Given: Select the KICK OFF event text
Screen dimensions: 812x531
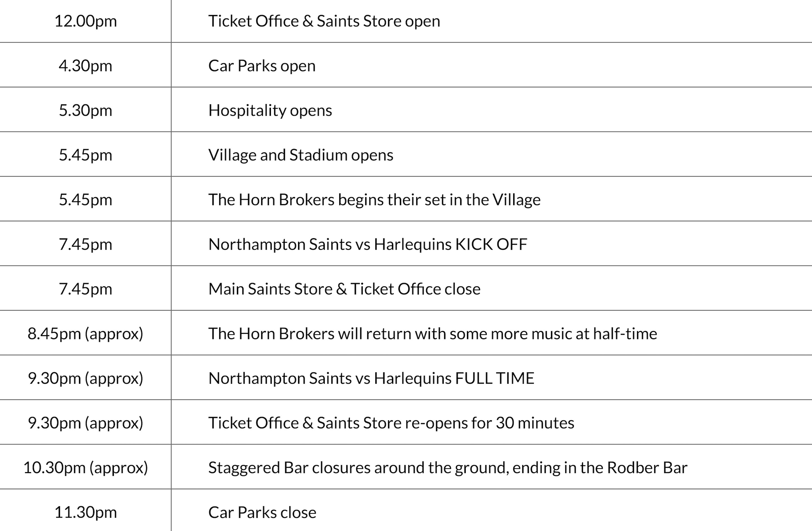Looking at the screenshot, I should tap(367, 245).
